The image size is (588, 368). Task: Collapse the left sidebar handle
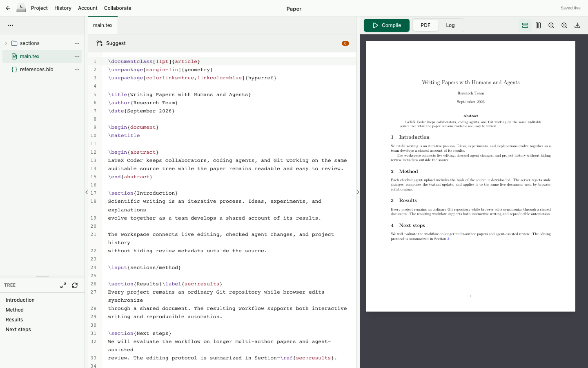[x=87, y=192]
